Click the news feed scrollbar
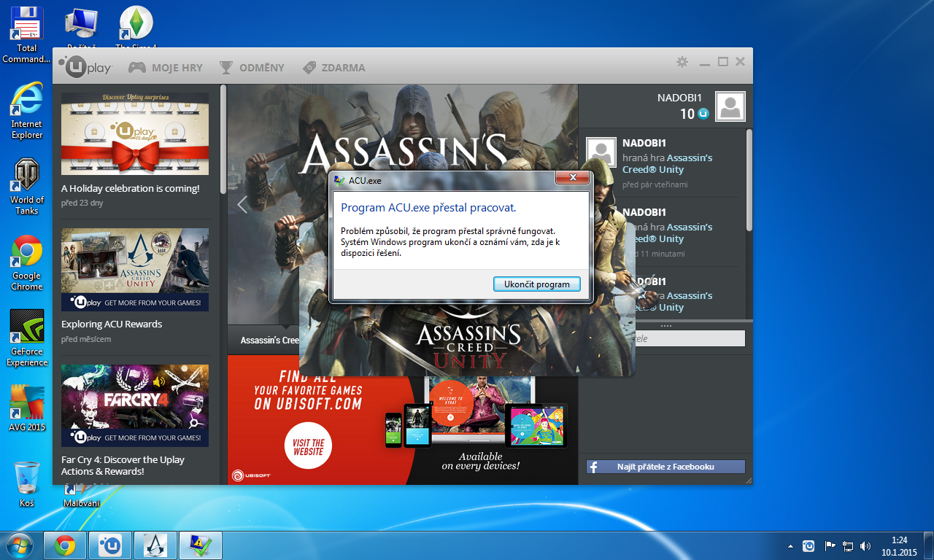Viewport: 934px width, 560px height. (223, 139)
